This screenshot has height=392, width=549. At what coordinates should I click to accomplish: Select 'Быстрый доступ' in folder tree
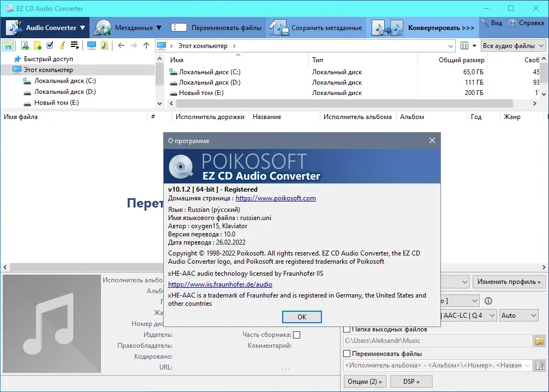[49, 59]
